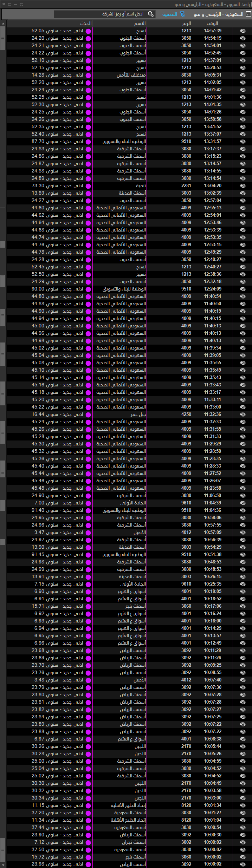Click the الاسم column header
Image resolution: width=252 pixels, height=868 pixels.
tap(140, 23)
